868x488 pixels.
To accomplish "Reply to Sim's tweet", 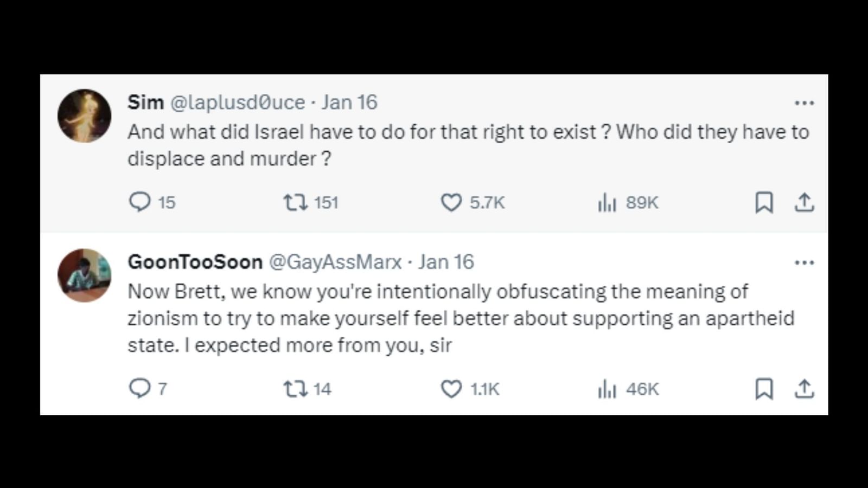I will coord(139,202).
